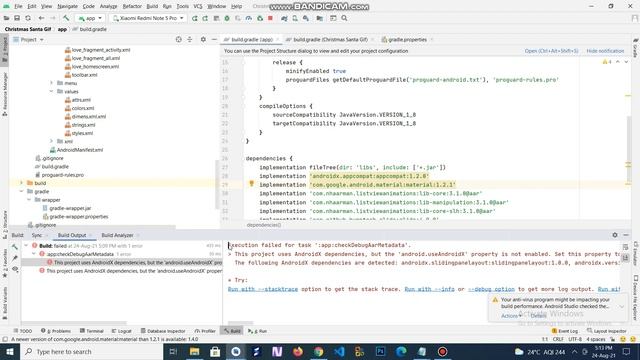Collapse the values folder in project tree

pyautogui.click(x=51, y=91)
